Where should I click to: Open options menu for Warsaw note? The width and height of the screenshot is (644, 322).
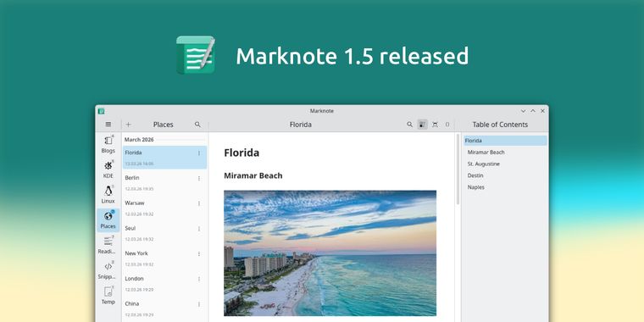(x=199, y=203)
